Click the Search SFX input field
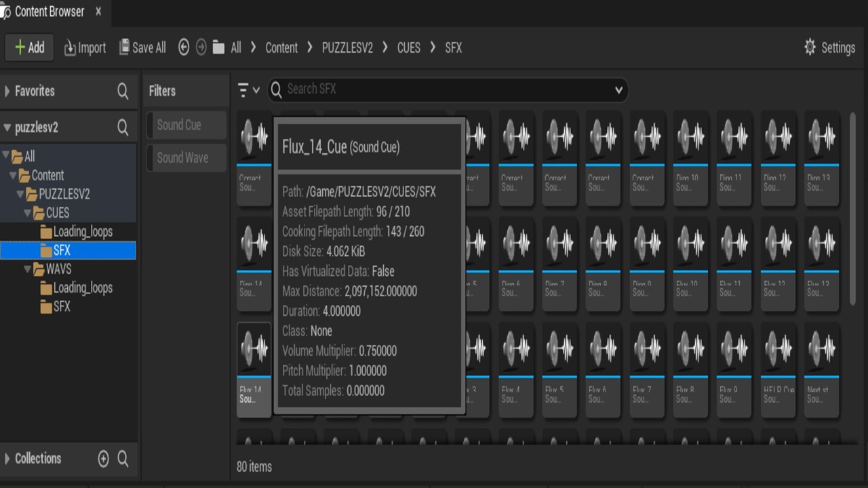This screenshot has height=488, width=868. (x=448, y=89)
